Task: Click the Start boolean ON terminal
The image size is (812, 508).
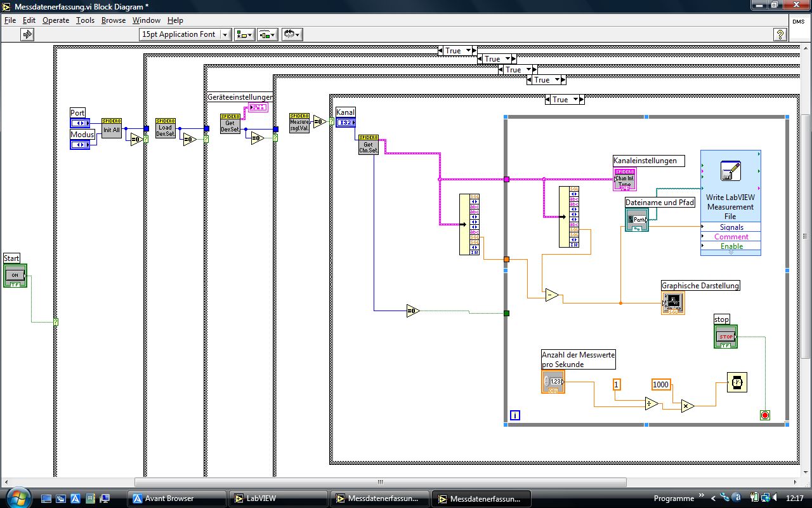Action: 15,276
